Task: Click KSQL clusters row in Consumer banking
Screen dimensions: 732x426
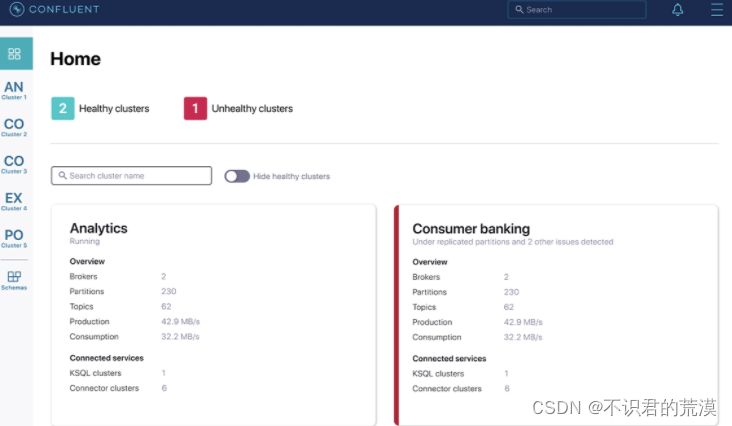Action: tap(460, 374)
